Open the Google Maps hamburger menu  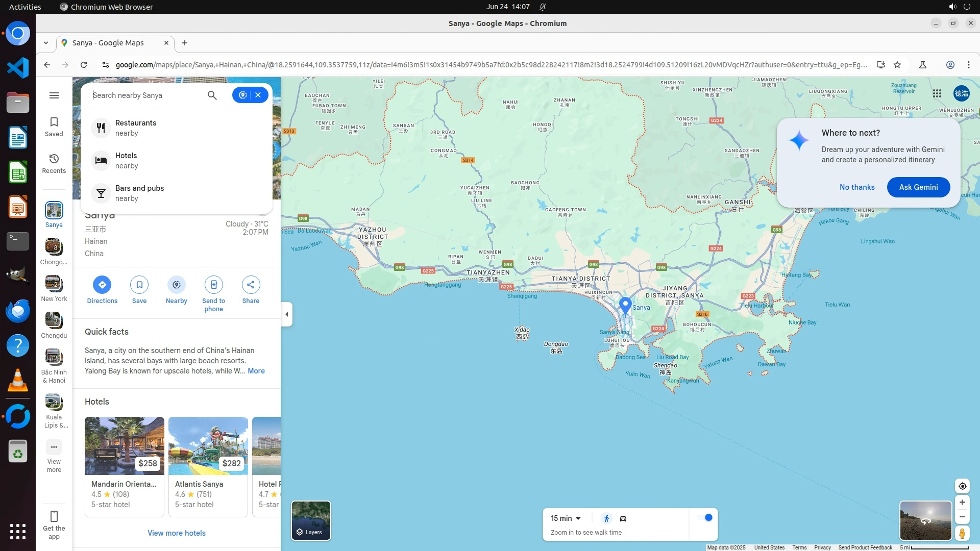tap(54, 95)
